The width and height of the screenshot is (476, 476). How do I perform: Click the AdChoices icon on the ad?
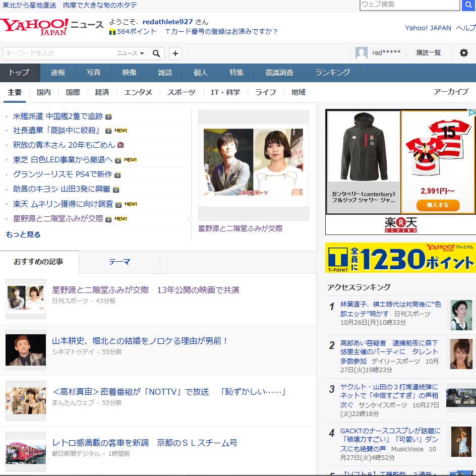472,112
